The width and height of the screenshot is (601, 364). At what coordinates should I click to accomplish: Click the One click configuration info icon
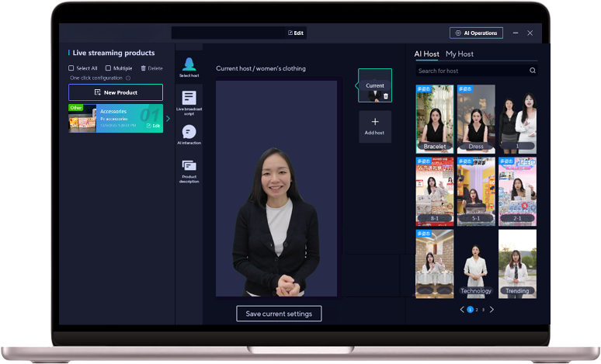(128, 78)
